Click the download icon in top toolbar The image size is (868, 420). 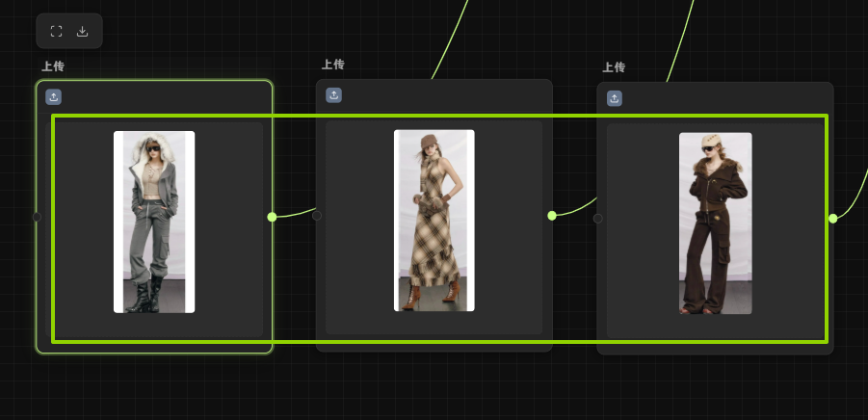click(x=83, y=31)
